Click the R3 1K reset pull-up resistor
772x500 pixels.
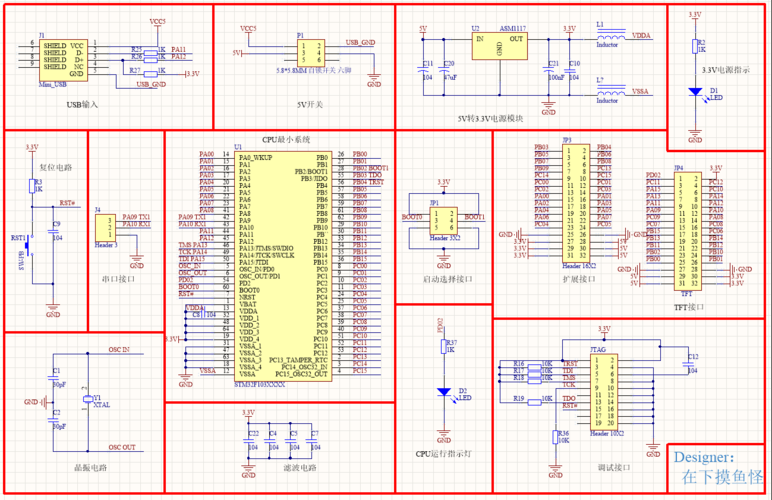tap(32, 186)
